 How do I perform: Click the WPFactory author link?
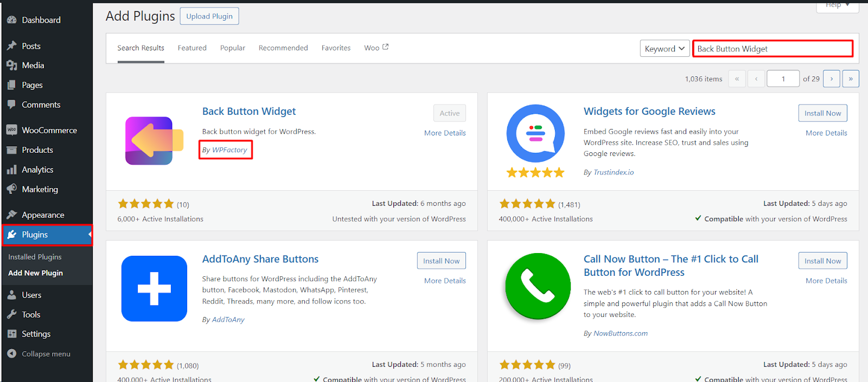coord(229,150)
